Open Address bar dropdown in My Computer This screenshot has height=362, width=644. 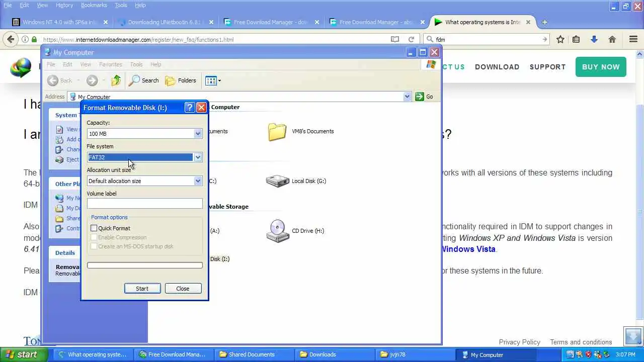coord(407,97)
